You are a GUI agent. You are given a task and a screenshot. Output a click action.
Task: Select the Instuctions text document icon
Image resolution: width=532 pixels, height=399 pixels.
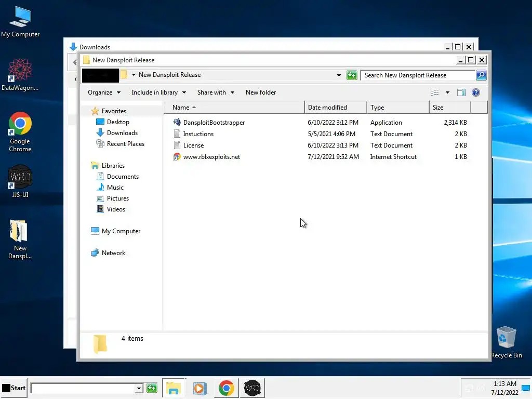click(177, 134)
